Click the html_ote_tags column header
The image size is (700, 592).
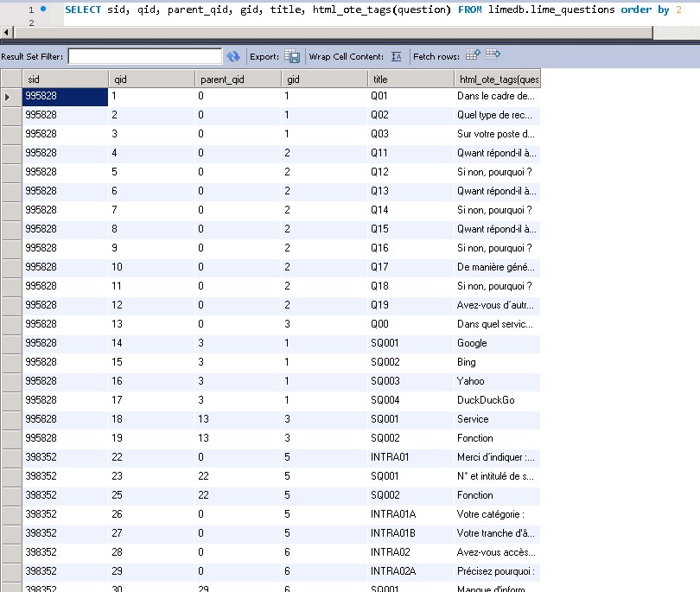(x=497, y=79)
